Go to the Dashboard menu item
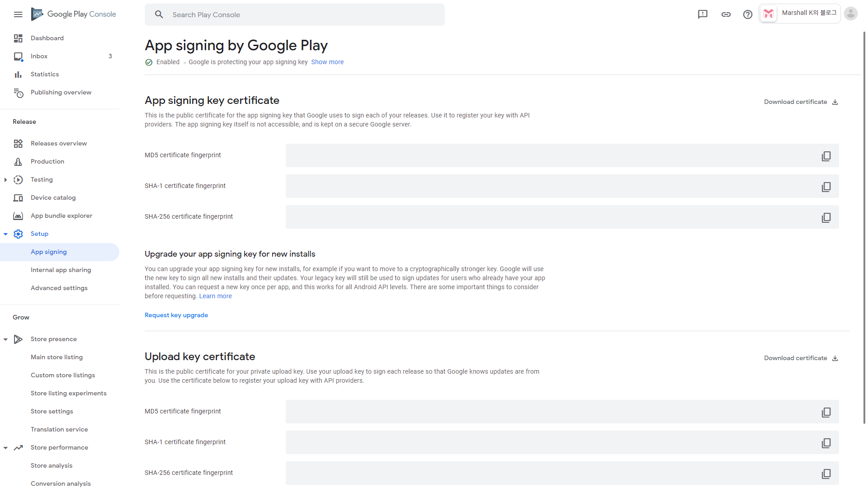The image size is (868, 488). (47, 38)
